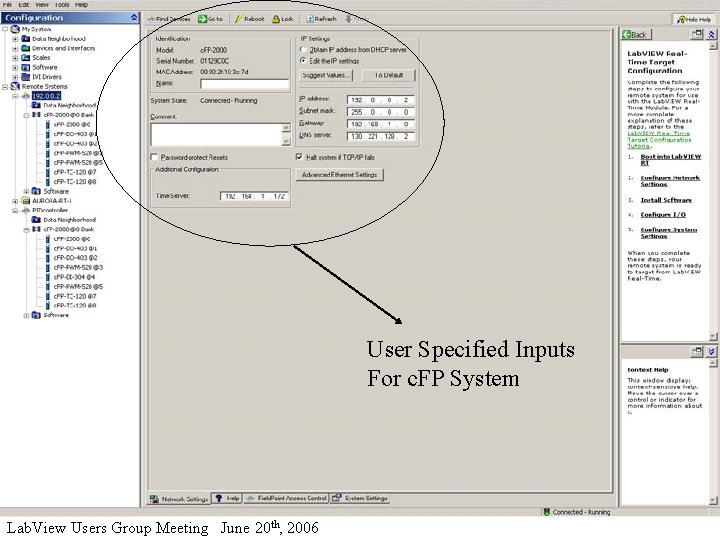Click the Refresh toolbar icon
Viewport: 720px width, 540px height.
point(310,19)
